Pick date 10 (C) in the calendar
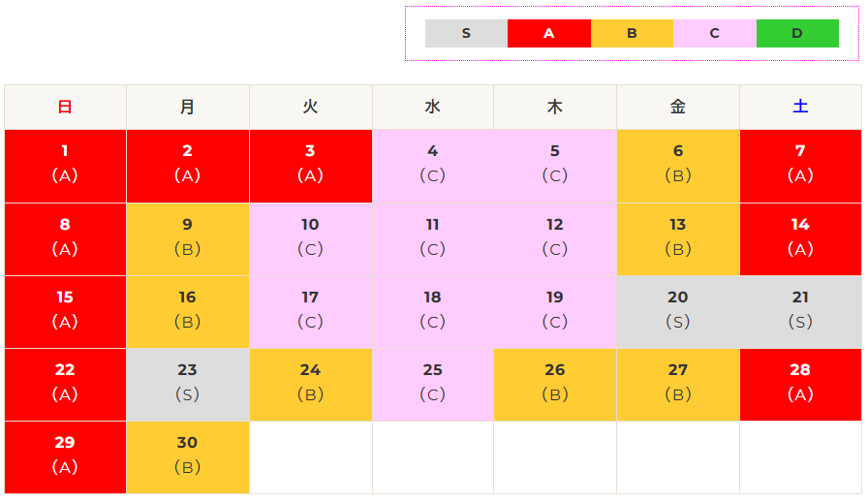868x503 pixels. click(x=311, y=239)
